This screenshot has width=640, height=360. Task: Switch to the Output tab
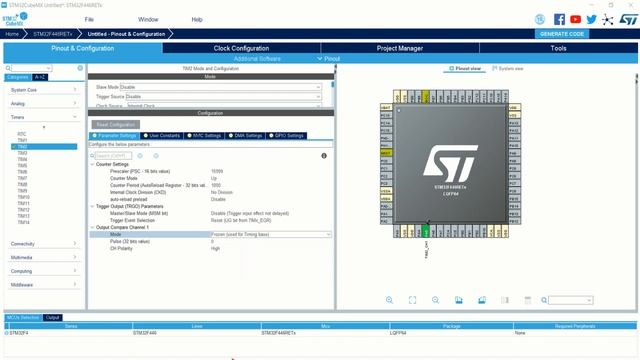click(x=52, y=318)
